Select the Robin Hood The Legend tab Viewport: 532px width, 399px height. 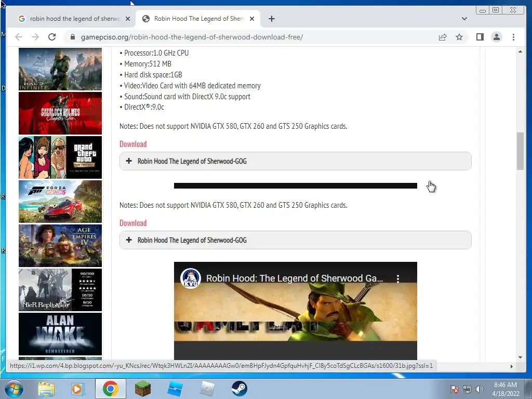(198, 19)
